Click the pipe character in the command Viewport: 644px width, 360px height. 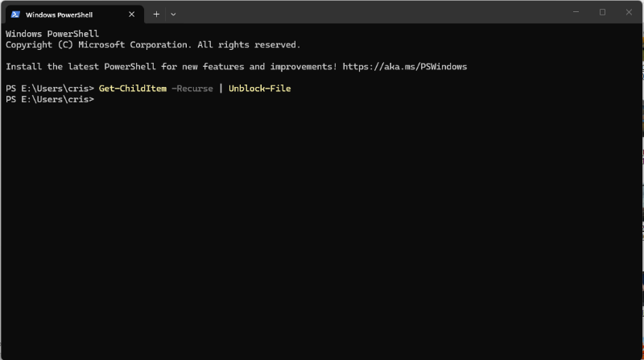pyautogui.click(x=221, y=89)
